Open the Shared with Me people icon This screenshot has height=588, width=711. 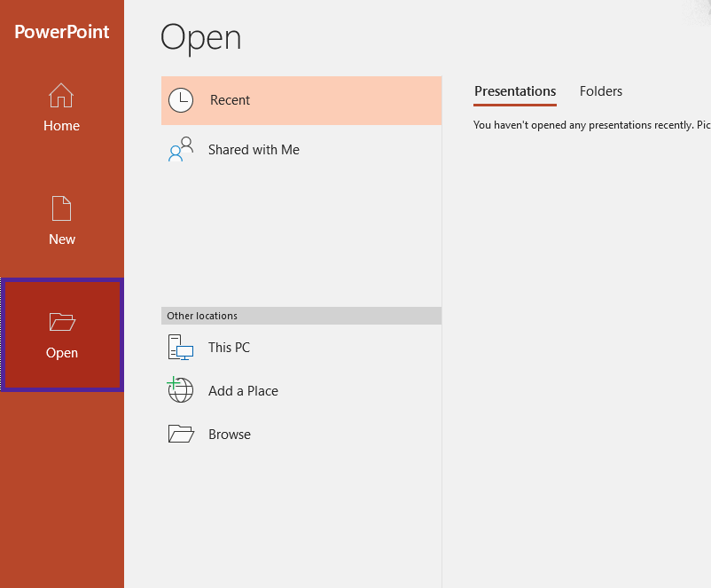[x=181, y=149]
